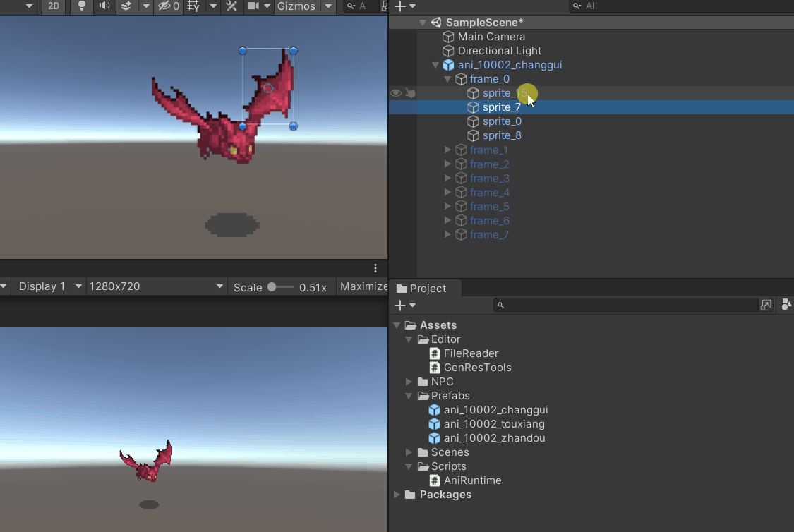Select frame_4 in the Hierarchy
Viewport: 794px width, 532px height.
point(490,193)
